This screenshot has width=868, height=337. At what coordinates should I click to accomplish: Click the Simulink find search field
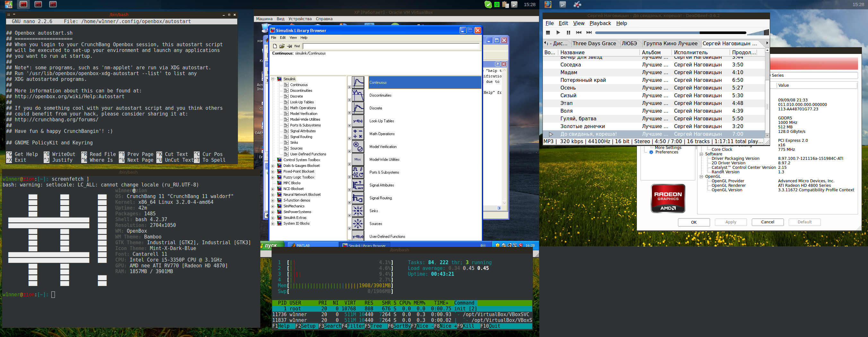coord(391,46)
